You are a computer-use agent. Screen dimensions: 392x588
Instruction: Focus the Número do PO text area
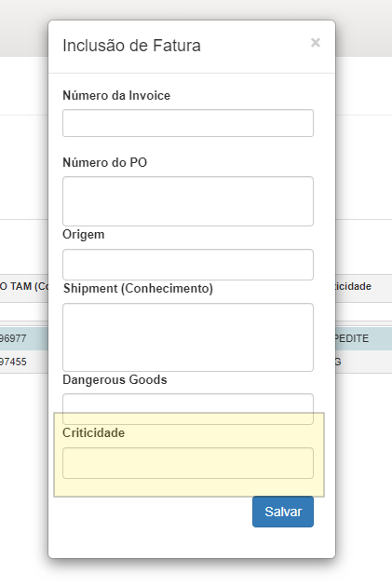pos(188,201)
